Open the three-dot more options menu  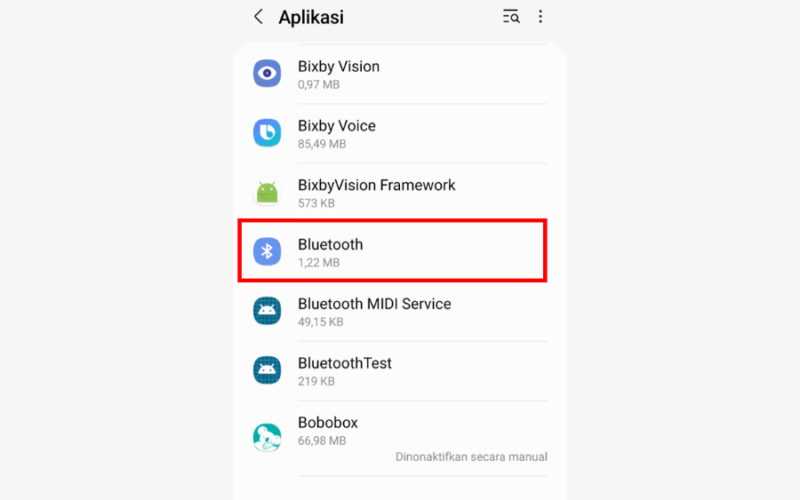point(540,17)
